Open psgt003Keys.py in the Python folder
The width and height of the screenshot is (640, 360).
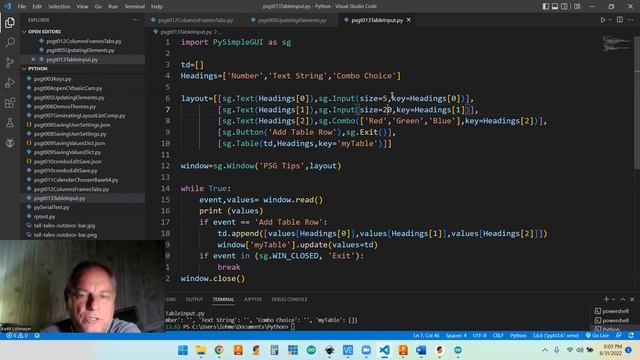point(52,79)
